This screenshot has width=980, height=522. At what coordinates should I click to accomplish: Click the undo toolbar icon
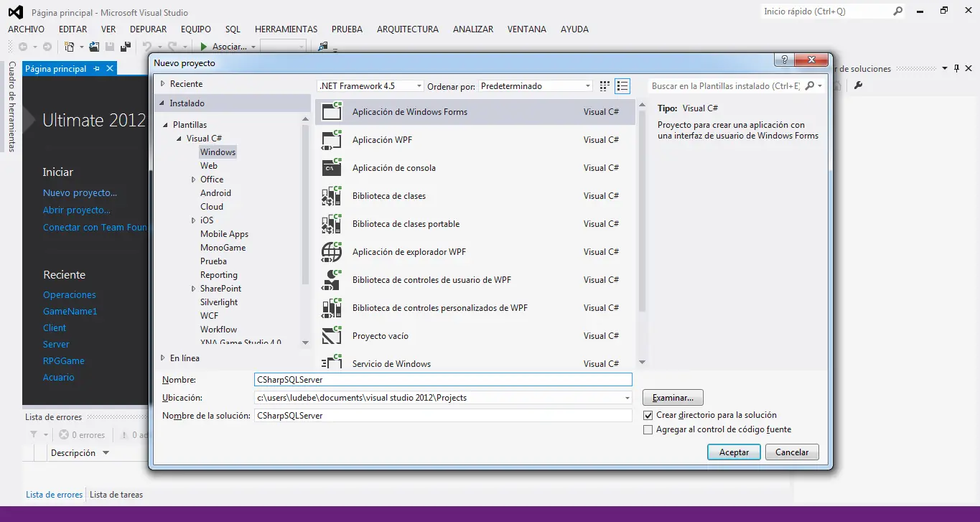pos(146,47)
